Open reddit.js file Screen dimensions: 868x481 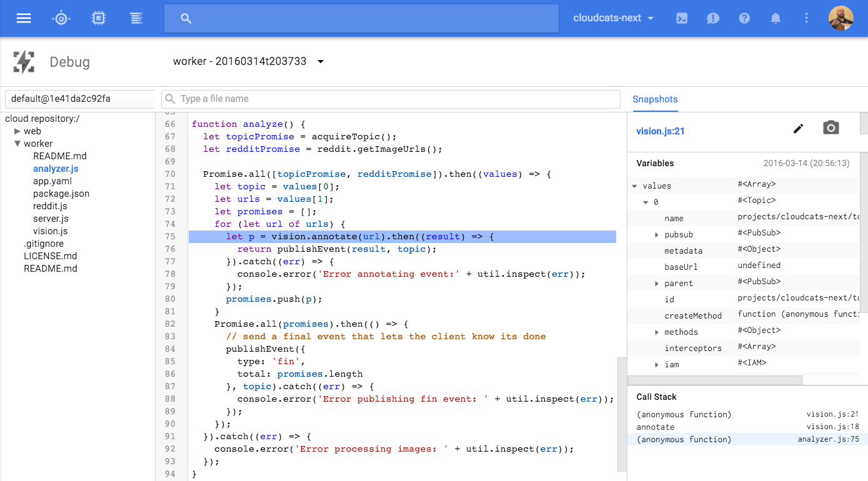pyautogui.click(x=50, y=206)
